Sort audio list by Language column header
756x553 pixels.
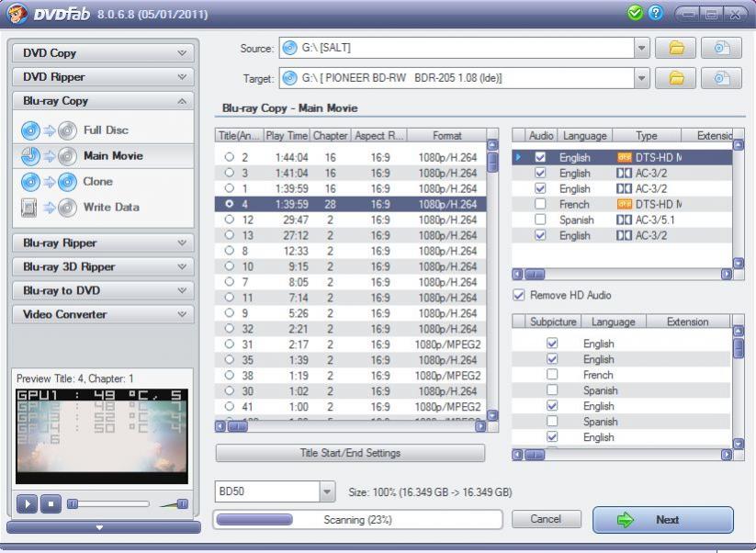[584, 135]
